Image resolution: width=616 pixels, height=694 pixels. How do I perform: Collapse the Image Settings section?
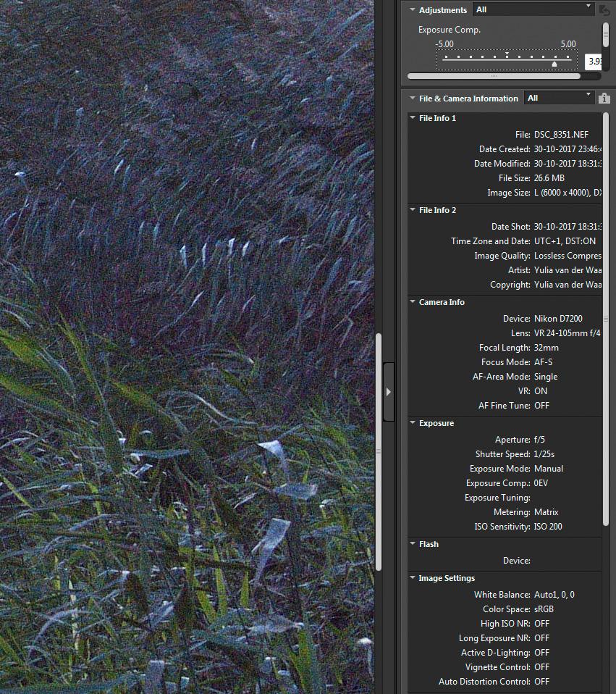(x=412, y=577)
